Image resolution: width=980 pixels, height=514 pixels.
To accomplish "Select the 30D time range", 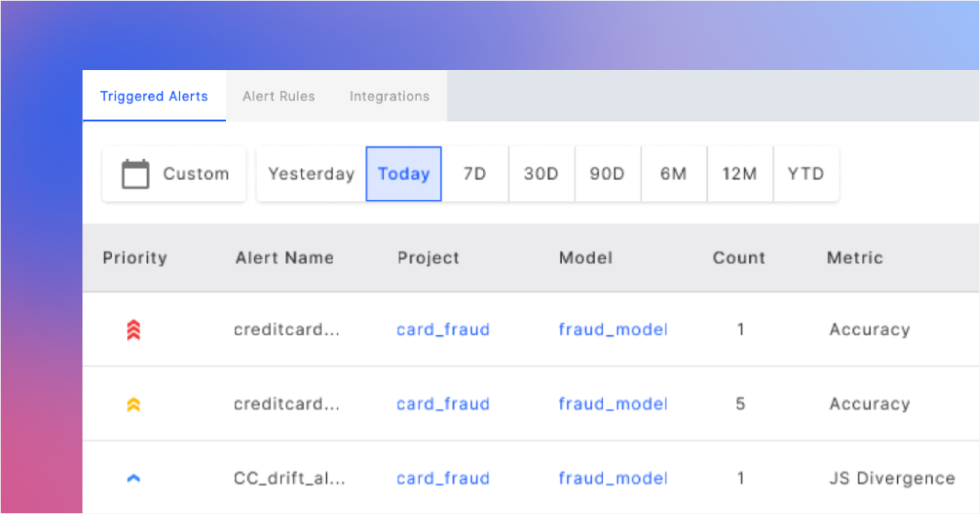I will point(541,174).
